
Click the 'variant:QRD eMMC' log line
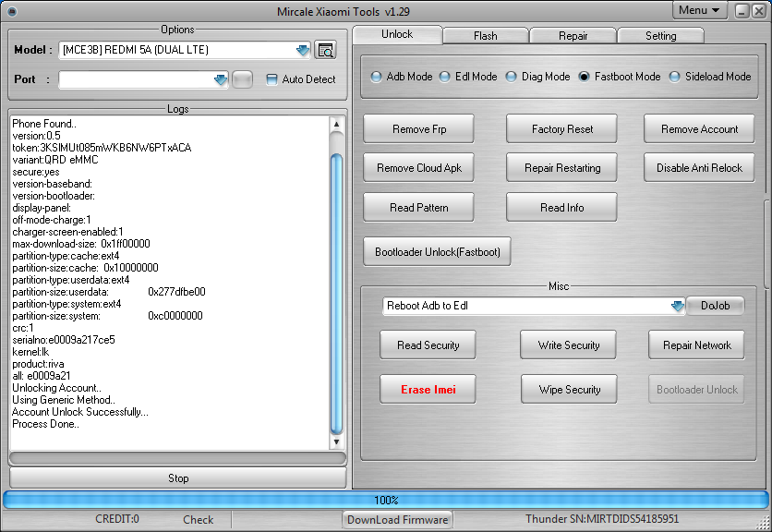click(x=55, y=160)
